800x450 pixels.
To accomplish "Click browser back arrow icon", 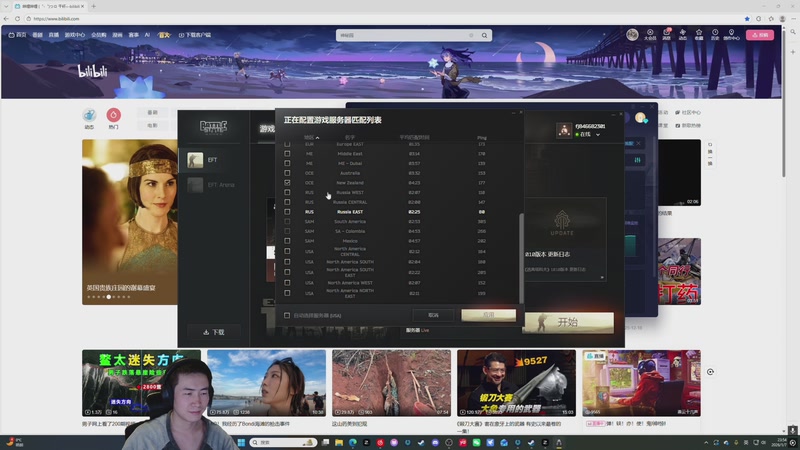I will click(6, 19).
